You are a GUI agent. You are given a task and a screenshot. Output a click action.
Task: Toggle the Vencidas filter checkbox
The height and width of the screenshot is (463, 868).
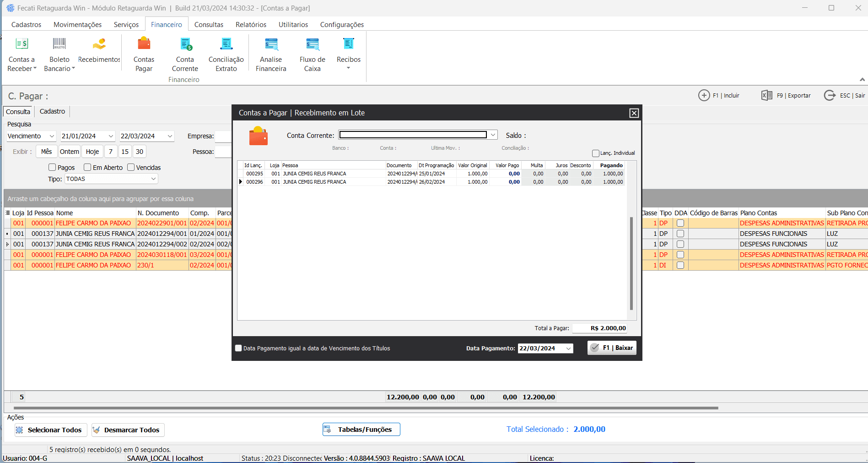131,168
